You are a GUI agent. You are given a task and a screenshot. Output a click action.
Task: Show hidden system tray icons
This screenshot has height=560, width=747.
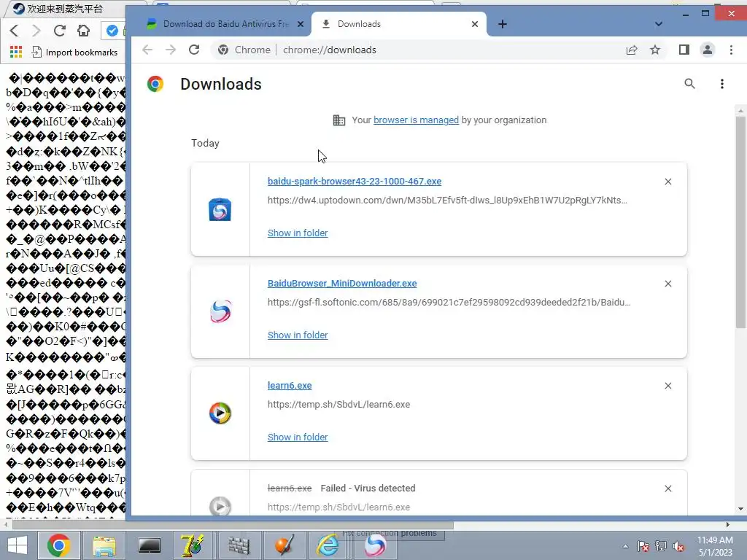coord(625,546)
